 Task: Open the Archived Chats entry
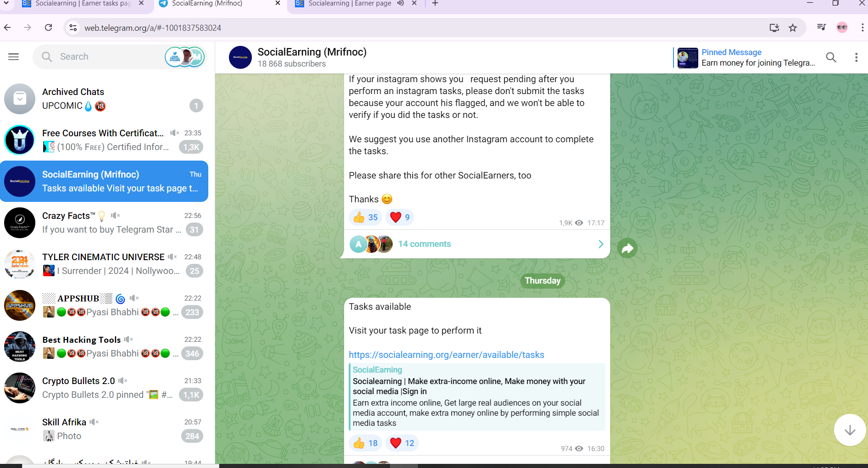point(104,99)
